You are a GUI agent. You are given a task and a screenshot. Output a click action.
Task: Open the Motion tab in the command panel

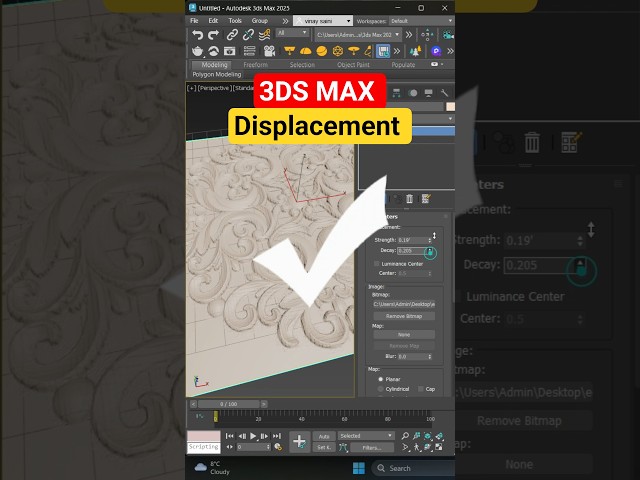(413, 93)
